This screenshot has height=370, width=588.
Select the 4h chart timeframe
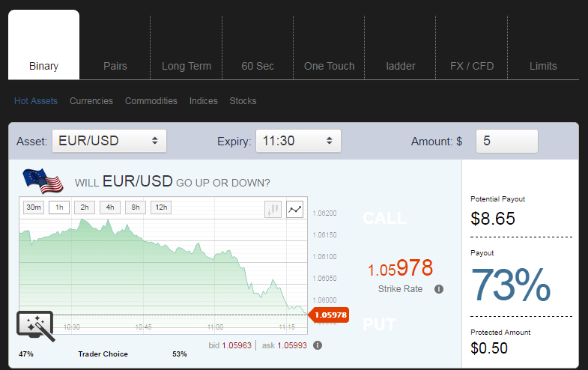pyautogui.click(x=110, y=207)
